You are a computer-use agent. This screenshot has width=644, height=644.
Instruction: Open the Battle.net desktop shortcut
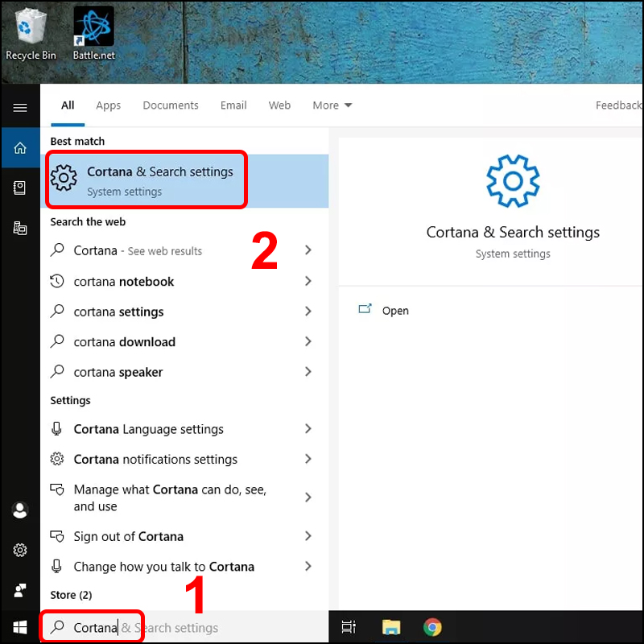coord(93,34)
